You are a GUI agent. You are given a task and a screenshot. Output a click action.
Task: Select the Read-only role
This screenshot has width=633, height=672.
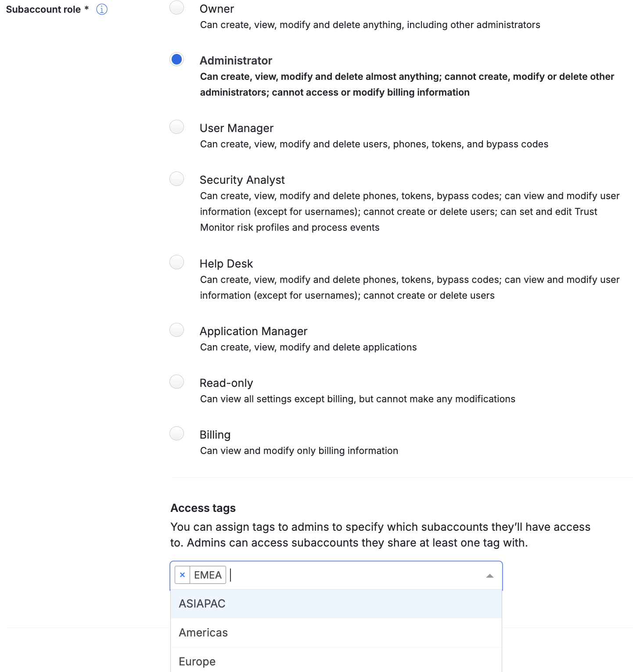176,382
